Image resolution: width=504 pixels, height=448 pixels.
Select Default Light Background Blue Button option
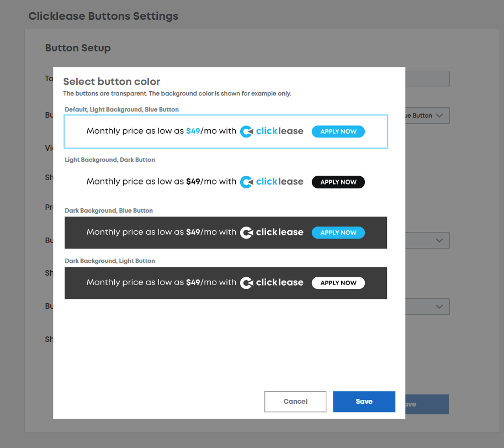(226, 131)
